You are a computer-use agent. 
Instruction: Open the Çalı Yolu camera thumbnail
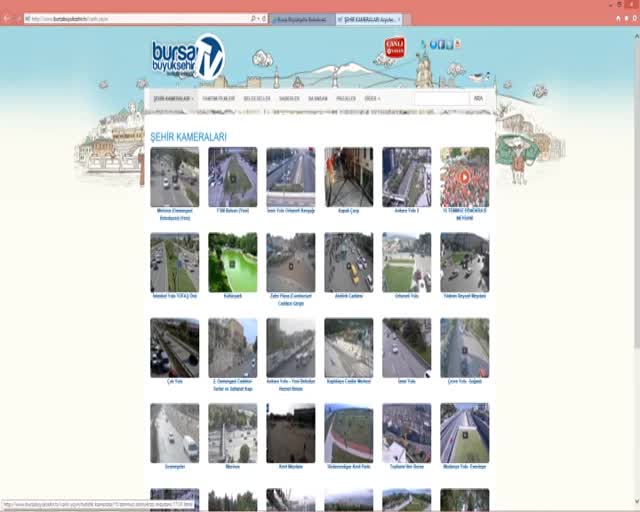pos(175,348)
